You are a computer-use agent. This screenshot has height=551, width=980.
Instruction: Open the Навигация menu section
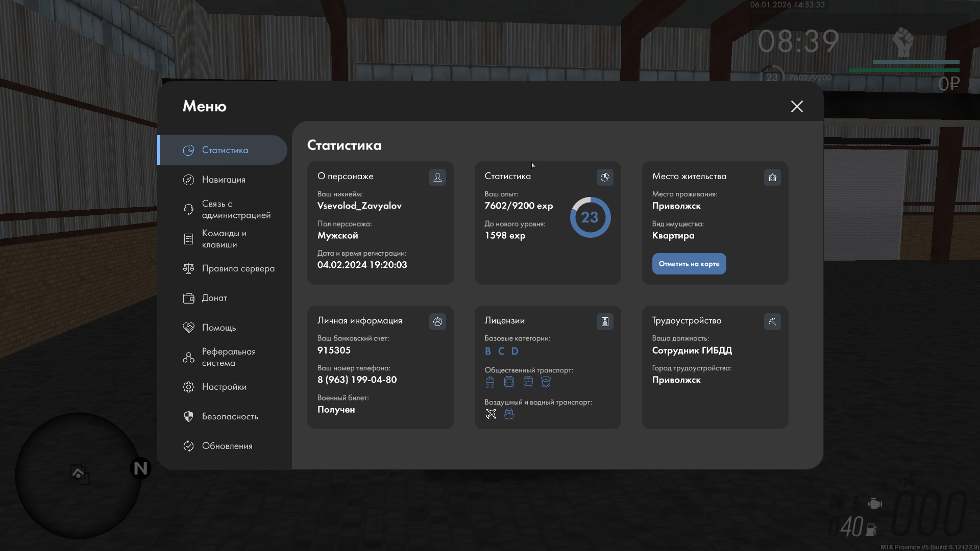pos(224,180)
